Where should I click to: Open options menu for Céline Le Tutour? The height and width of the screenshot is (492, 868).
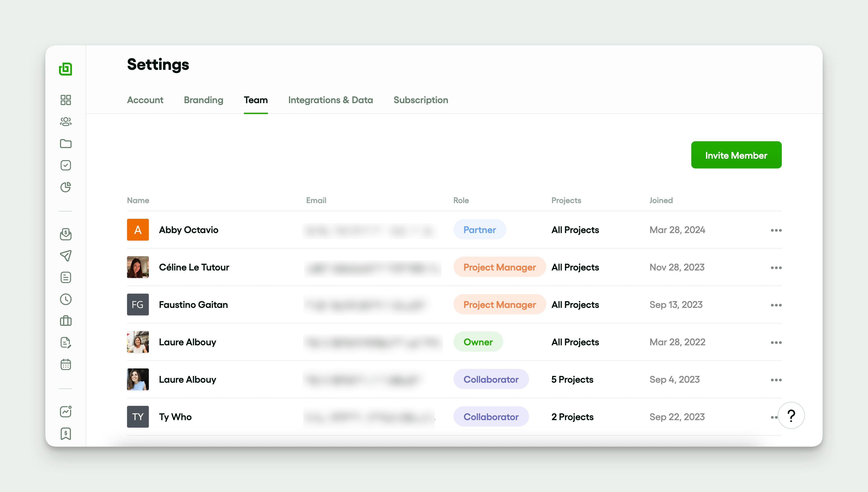pyautogui.click(x=776, y=268)
